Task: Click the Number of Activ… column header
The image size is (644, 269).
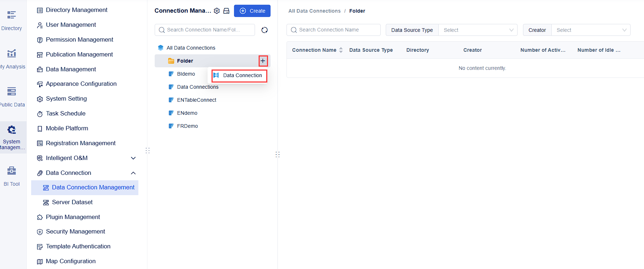Action: (x=543, y=50)
